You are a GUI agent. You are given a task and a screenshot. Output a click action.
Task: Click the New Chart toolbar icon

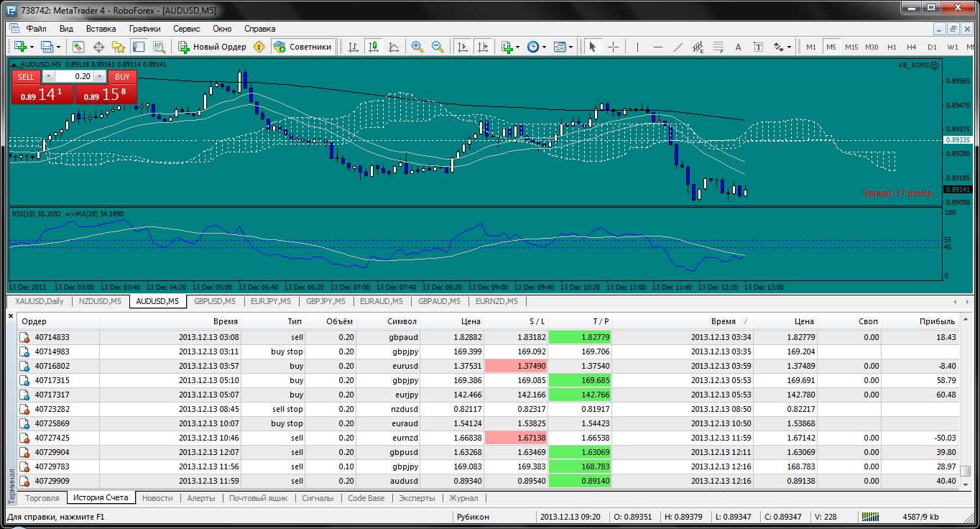[19, 47]
